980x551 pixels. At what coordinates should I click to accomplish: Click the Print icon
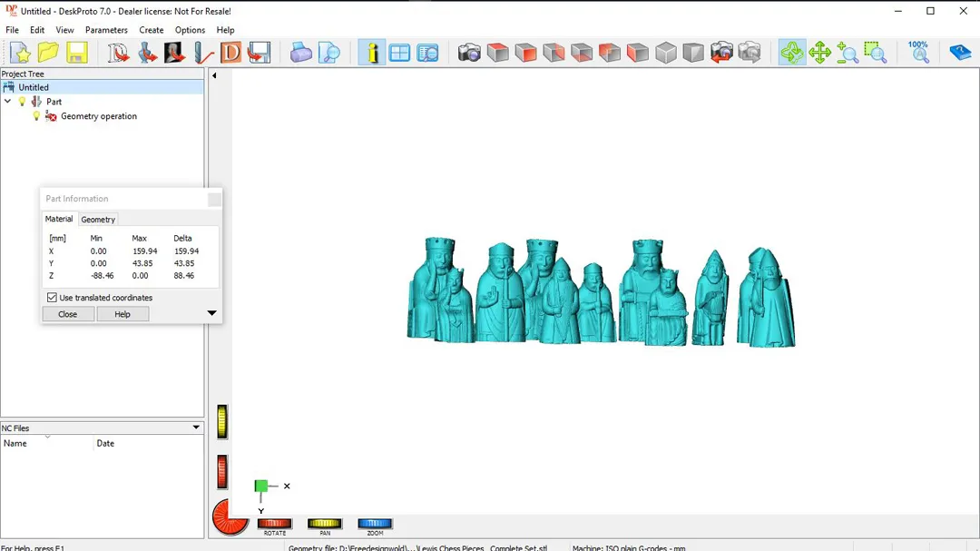(300, 53)
